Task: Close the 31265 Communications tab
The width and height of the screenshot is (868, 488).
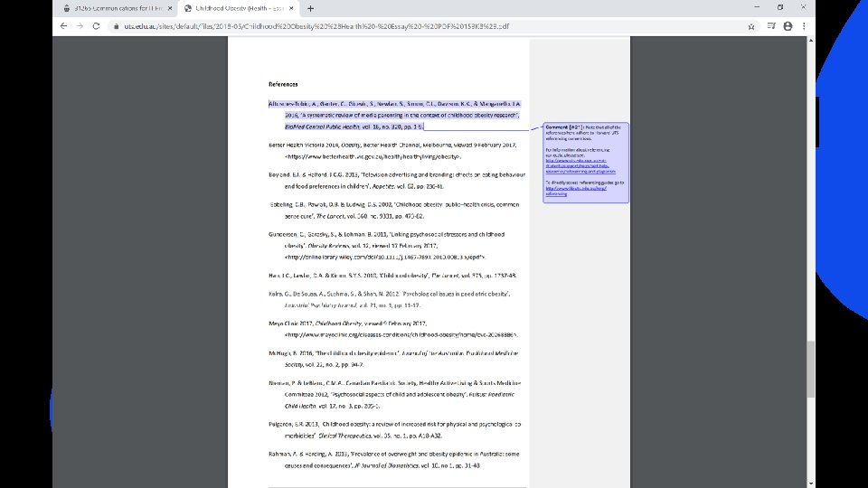Action: click(169, 8)
